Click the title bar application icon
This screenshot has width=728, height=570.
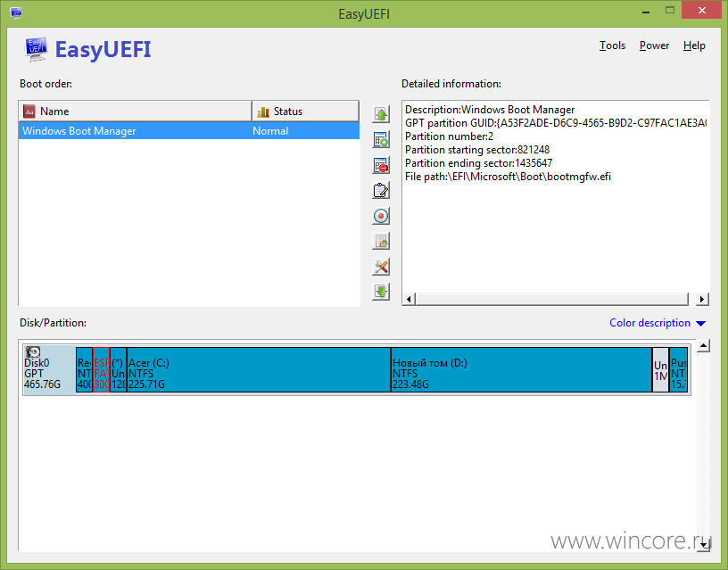pos(16,12)
